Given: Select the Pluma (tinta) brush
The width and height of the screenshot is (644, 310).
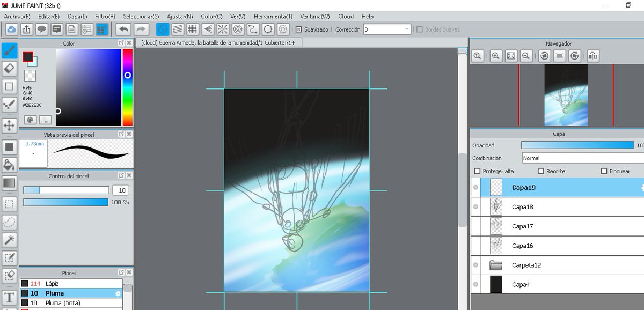Looking at the screenshot, I should point(71,303).
